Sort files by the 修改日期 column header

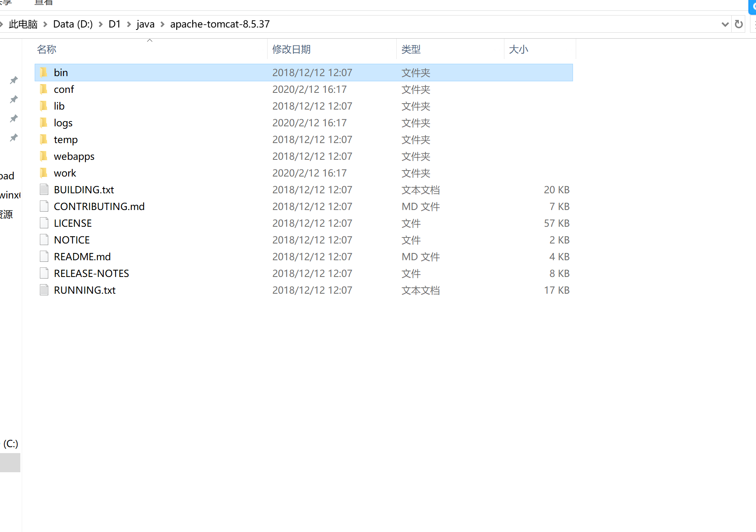291,49
